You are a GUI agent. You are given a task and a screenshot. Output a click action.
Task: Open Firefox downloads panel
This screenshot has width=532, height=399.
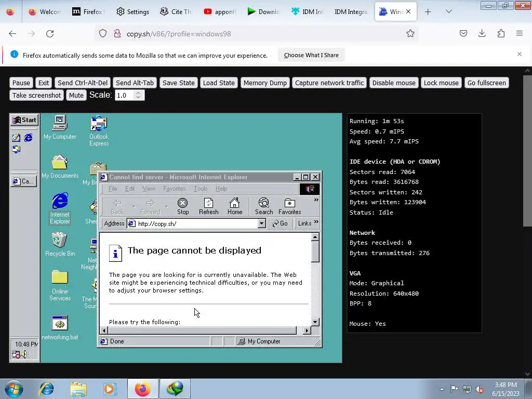click(482, 33)
